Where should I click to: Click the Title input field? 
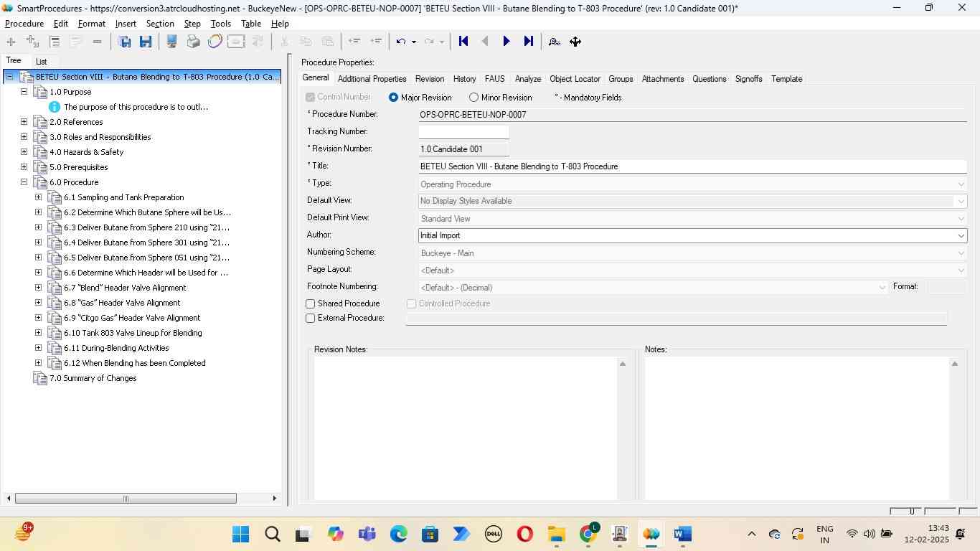pyautogui.click(x=692, y=166)
